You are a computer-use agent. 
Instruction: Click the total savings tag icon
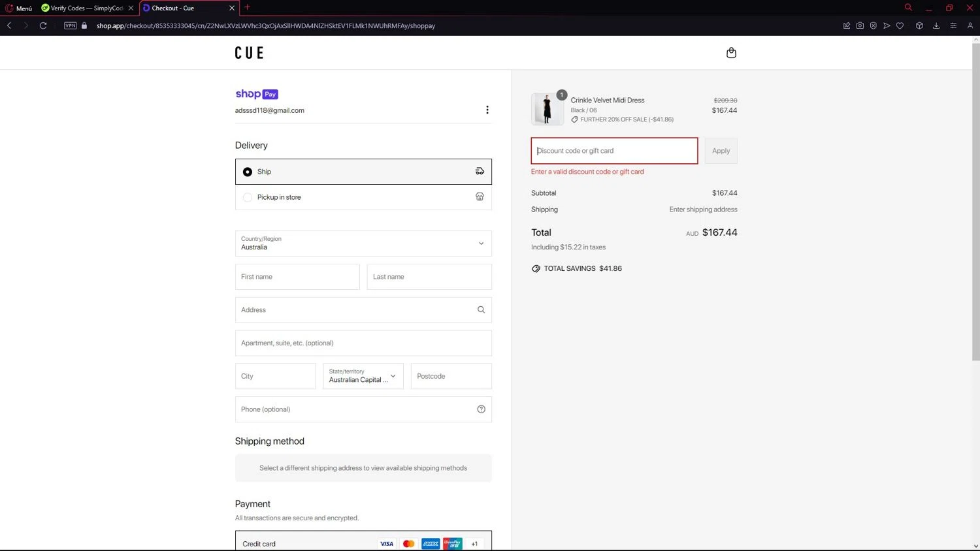536,268
